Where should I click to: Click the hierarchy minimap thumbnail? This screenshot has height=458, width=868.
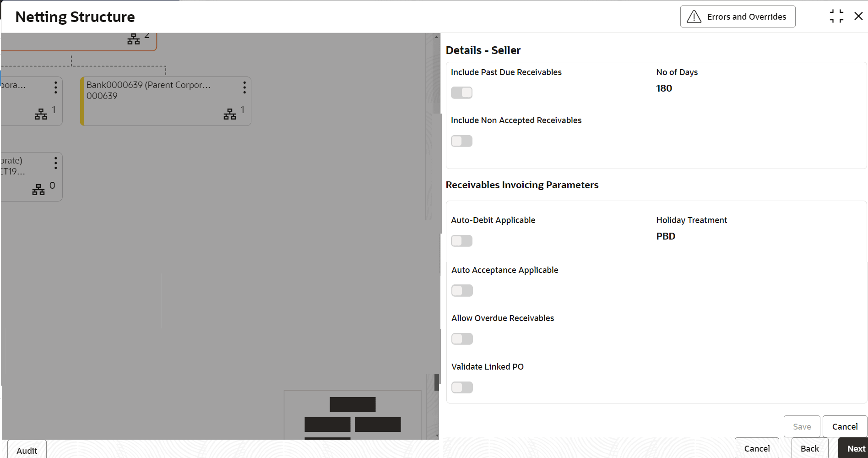353,415
